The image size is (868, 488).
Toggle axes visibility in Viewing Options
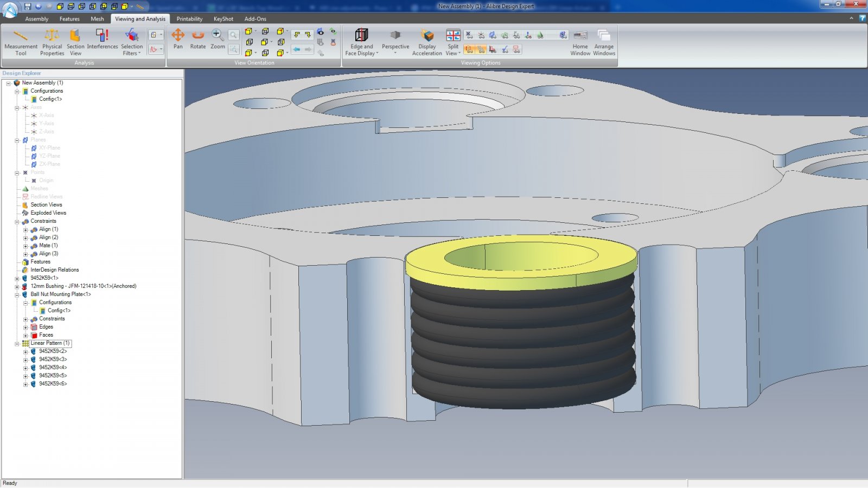pyautogui.click(x=481, y=35)
